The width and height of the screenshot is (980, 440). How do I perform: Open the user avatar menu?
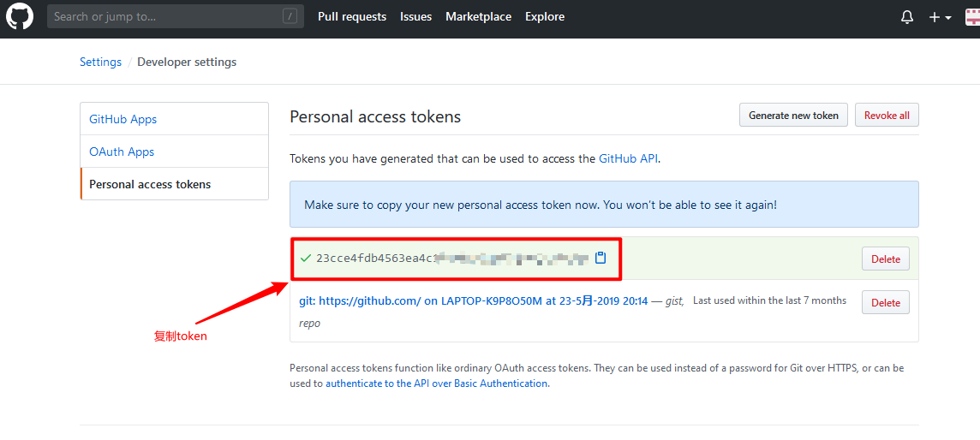click(972, 17)
